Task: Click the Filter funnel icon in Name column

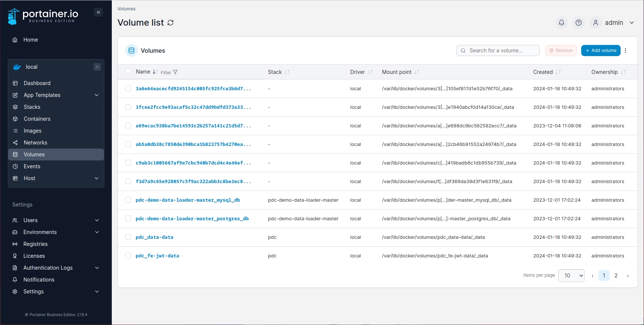Action: [x=175, y=72]
